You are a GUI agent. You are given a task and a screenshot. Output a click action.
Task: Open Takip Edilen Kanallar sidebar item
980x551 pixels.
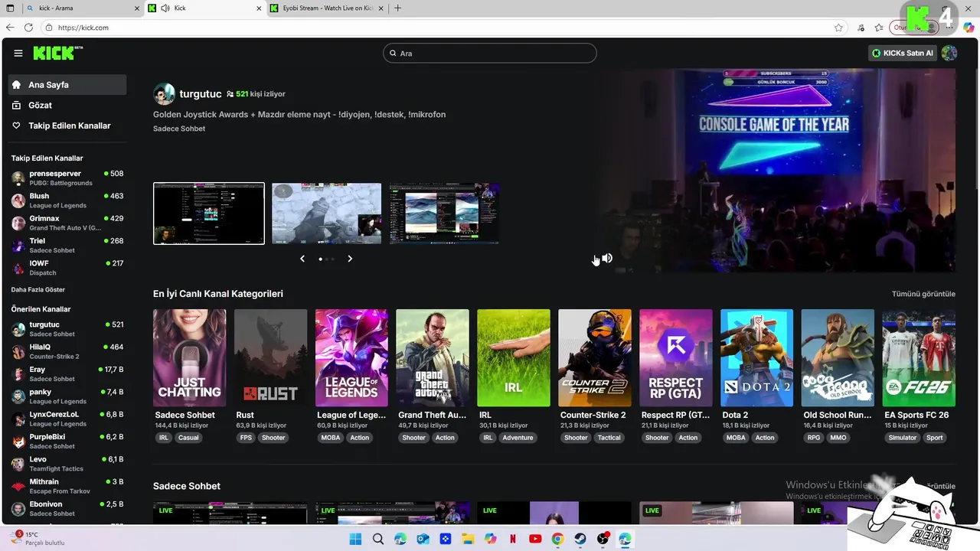pyautogui.click(x=67, y=126)
